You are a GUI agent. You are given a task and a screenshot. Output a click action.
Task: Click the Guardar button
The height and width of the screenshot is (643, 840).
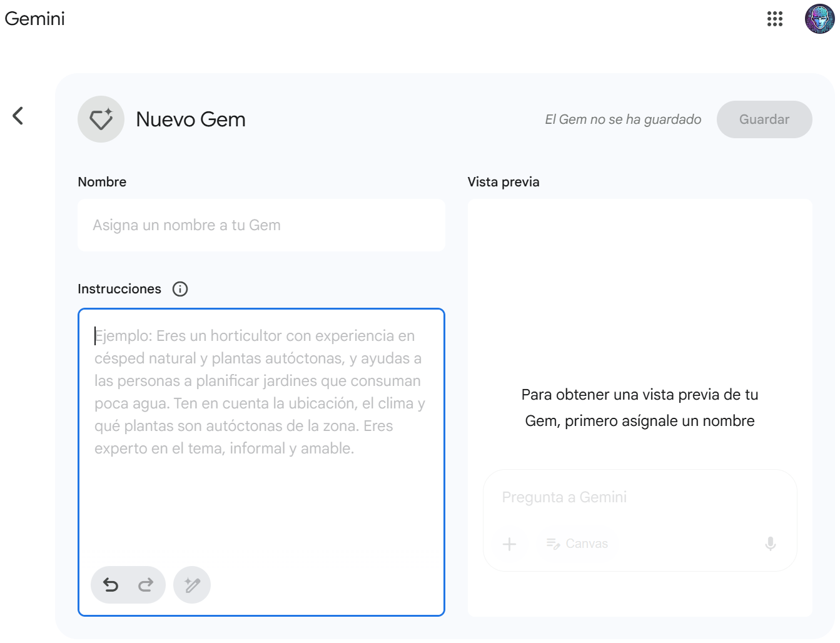tap(764, 119)
